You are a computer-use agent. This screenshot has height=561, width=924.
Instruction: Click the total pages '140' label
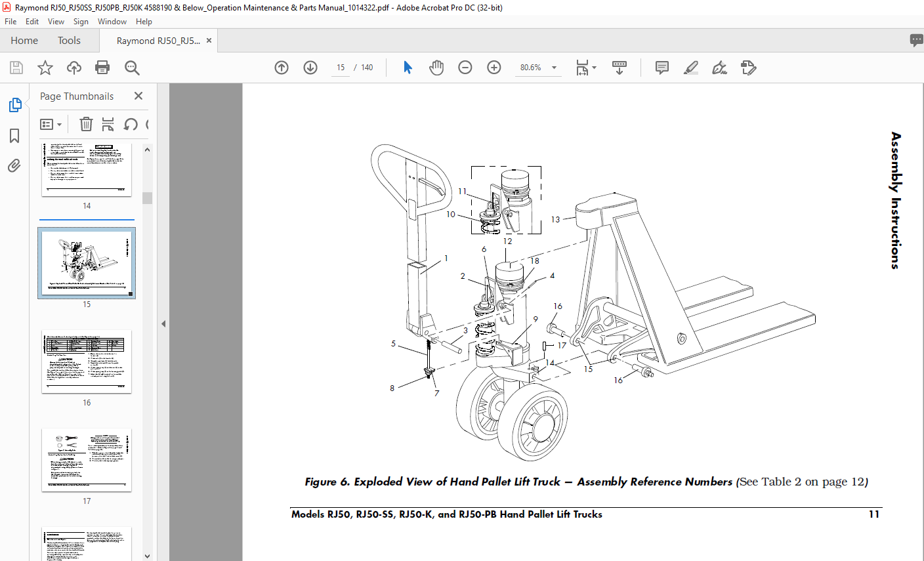(367, 68)
